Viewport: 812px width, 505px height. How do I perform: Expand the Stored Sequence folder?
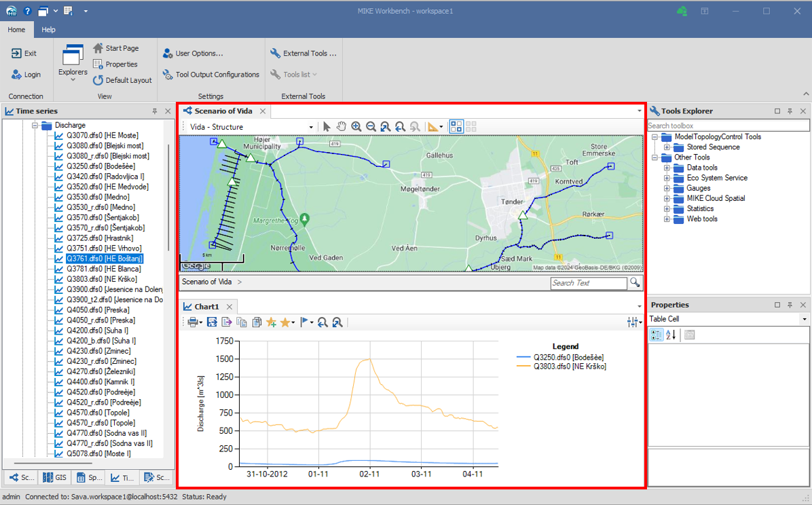click(x=667, y=147)
